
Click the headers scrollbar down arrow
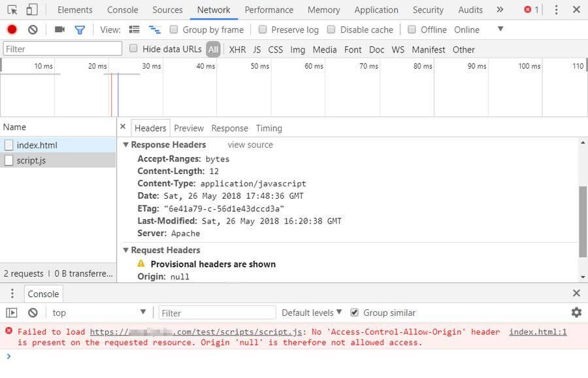[583, 277]
